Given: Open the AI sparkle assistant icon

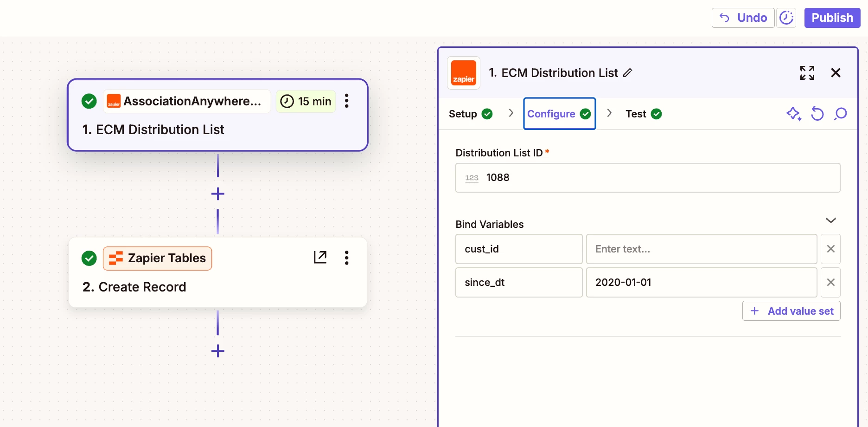Looking at the screenshot, I should click(794, 114).
